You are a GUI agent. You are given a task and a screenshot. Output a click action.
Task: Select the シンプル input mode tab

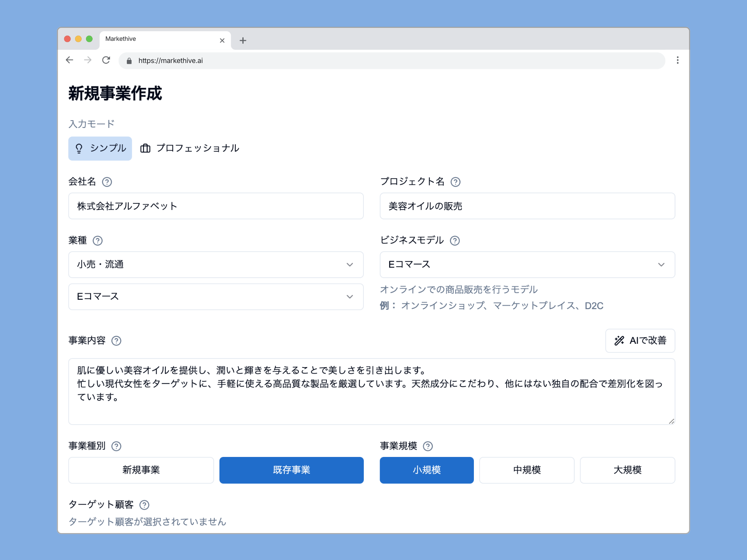pyautogui.click(x=100, y=149)
